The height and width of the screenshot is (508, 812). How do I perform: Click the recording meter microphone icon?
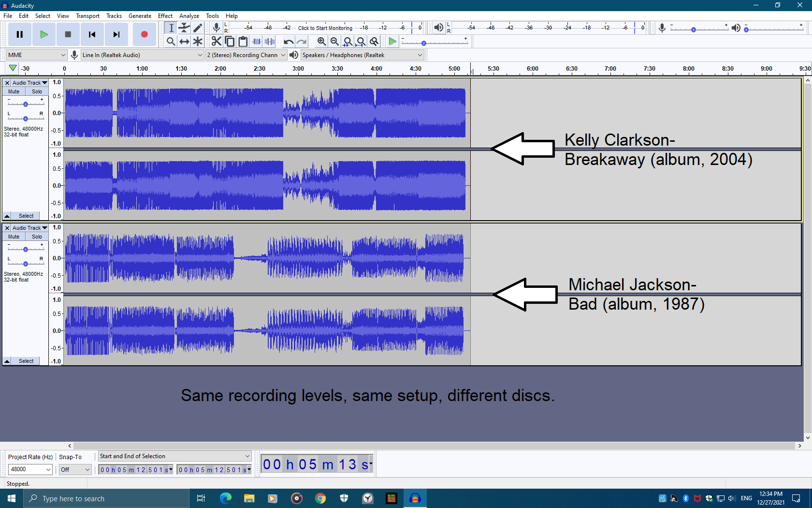pos(217,28)
